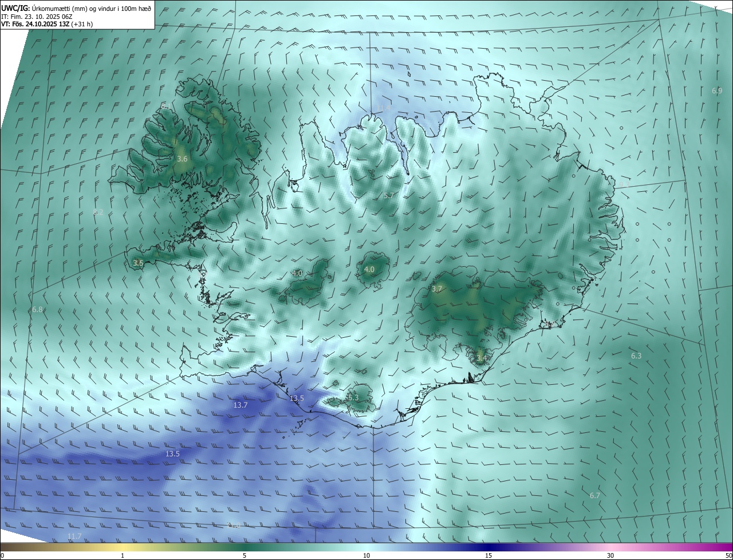Screen dimensions: 733x560
Task: Click the 6.3 value label
Action: (636, 356)
